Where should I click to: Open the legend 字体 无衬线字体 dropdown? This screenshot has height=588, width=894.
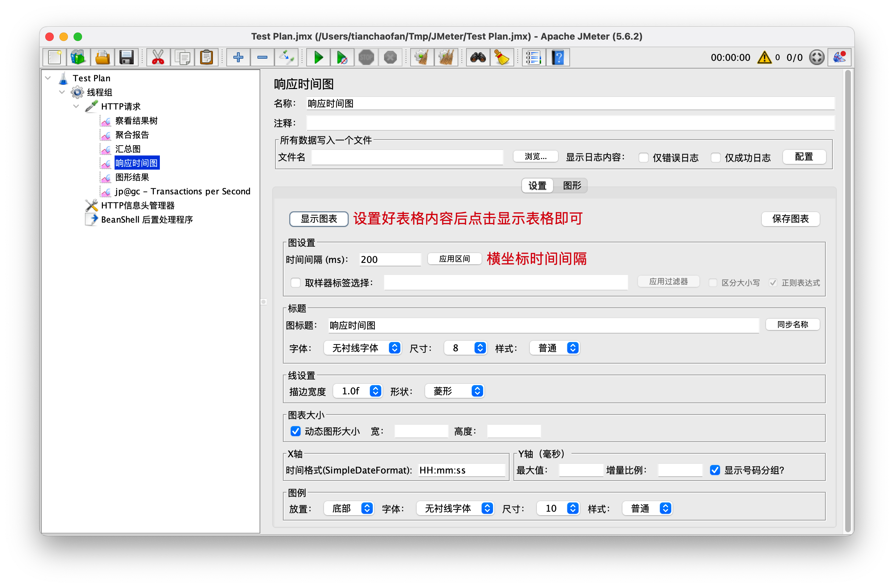tap(455, 508)
